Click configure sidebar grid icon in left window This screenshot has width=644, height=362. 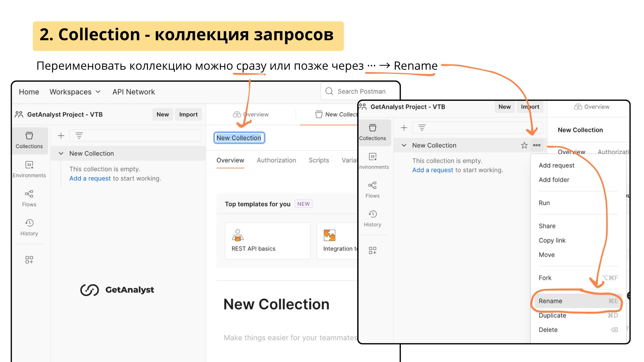(x=29, y=260)
